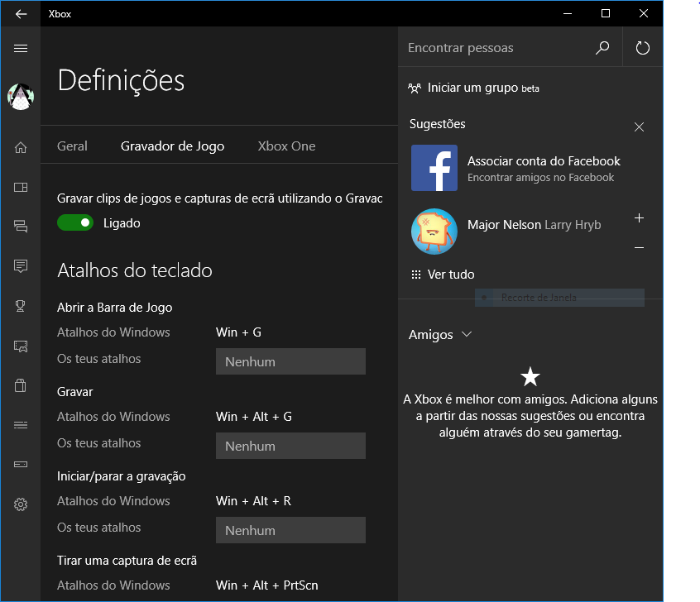Image resolution: width=700 pixels, height=602 pixels.
Task: Turn off the game recording toggle
Action: pyautogui.click(x=75, y=222)
